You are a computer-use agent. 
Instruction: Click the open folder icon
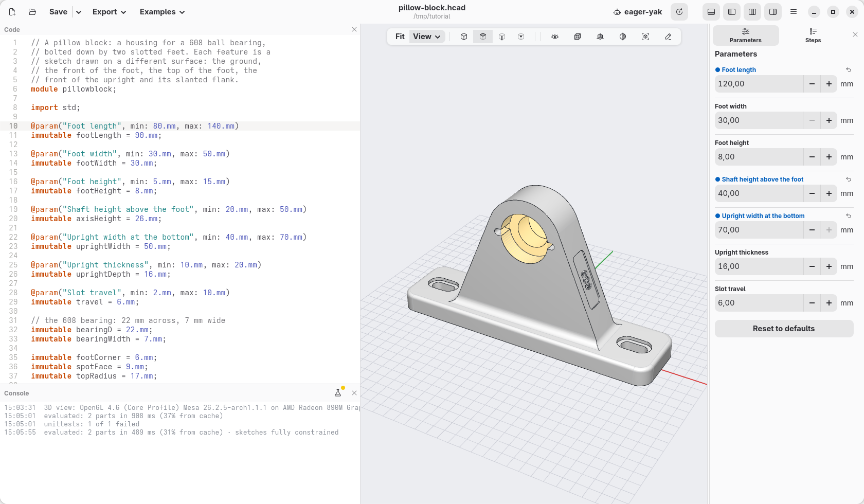pos(32,12)
